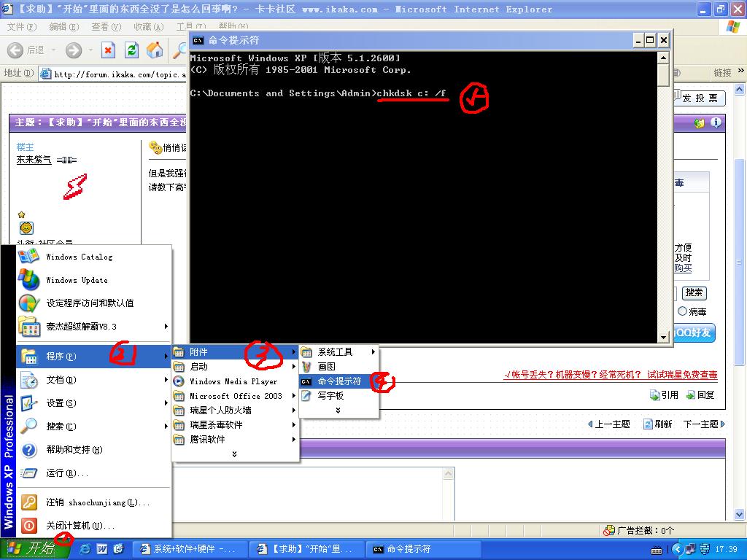Click 搜索 button on forum page
The image size is (747, 560).
coord(694,293)
